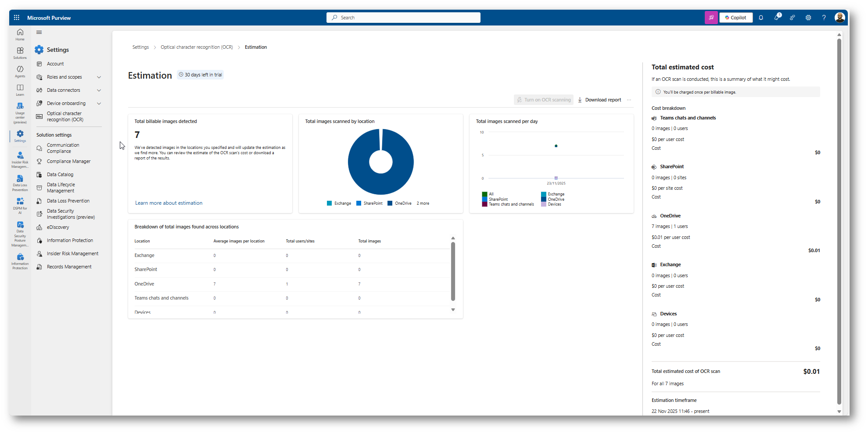Open Learn more about estimation link

(x=169, y=203)
